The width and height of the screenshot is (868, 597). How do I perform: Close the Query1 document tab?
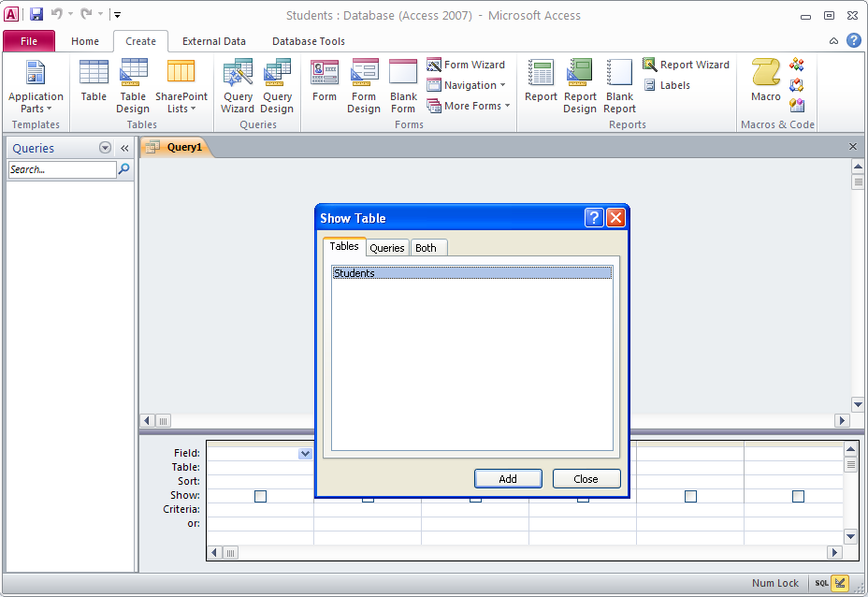(853, 146)
